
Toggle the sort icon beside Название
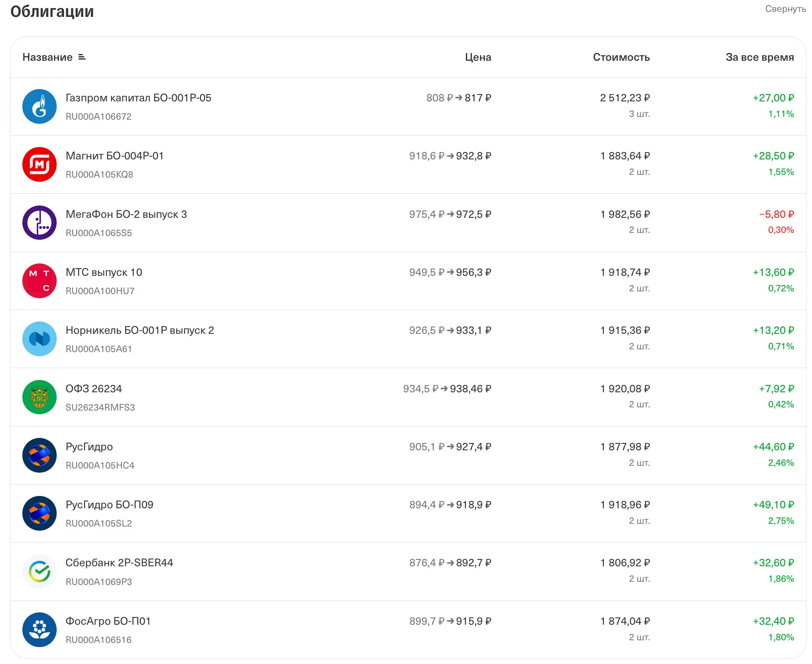point(82,57)
